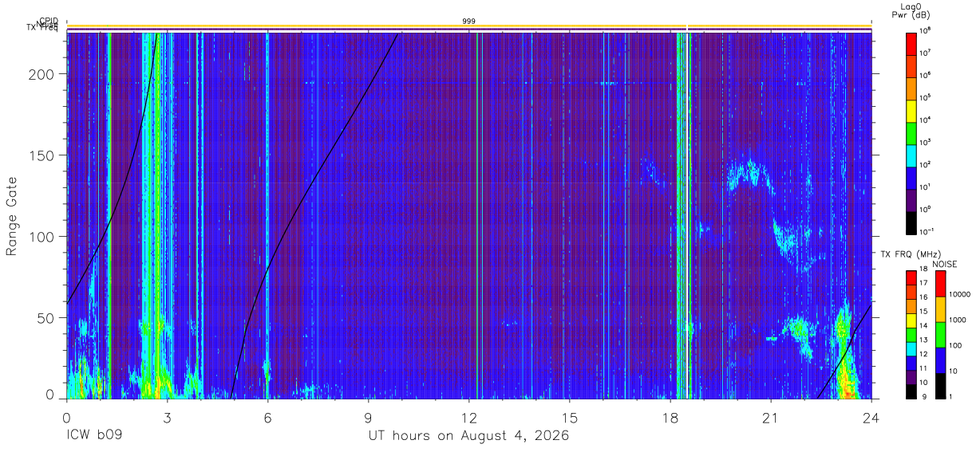Click the 'NOISE' colorbar title
The height and width of the screenshot is (452, 980).
coord(944,263)
